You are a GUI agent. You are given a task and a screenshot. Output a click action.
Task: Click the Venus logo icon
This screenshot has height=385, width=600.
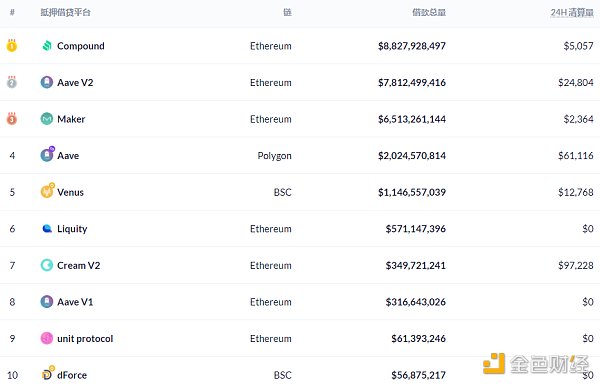[47, 191]
